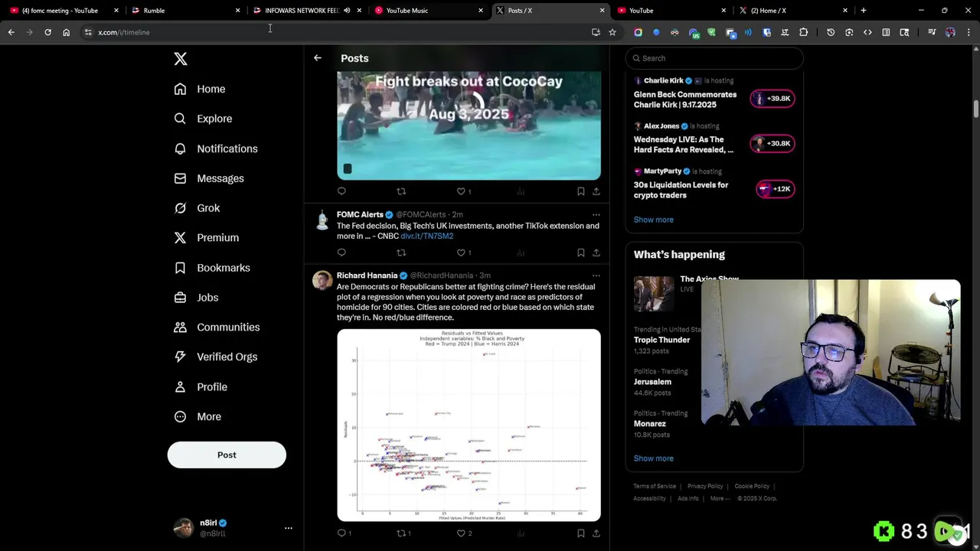Share the CocoCay video post
This screenshot has height=551, width=980.
pyautogui.click(x=596, y=191)
